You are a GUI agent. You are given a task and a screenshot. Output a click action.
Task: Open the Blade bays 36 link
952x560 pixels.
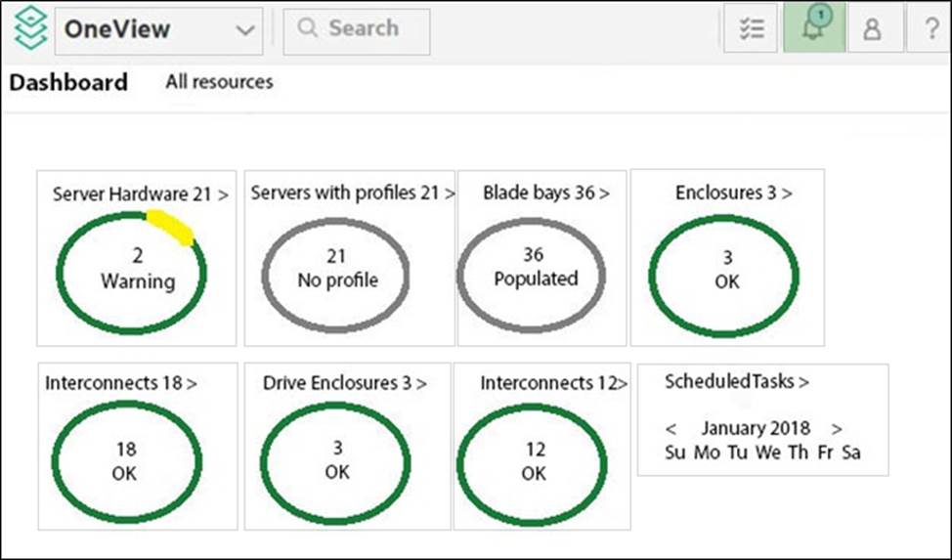pyautogui.click(x=545, y=193)
